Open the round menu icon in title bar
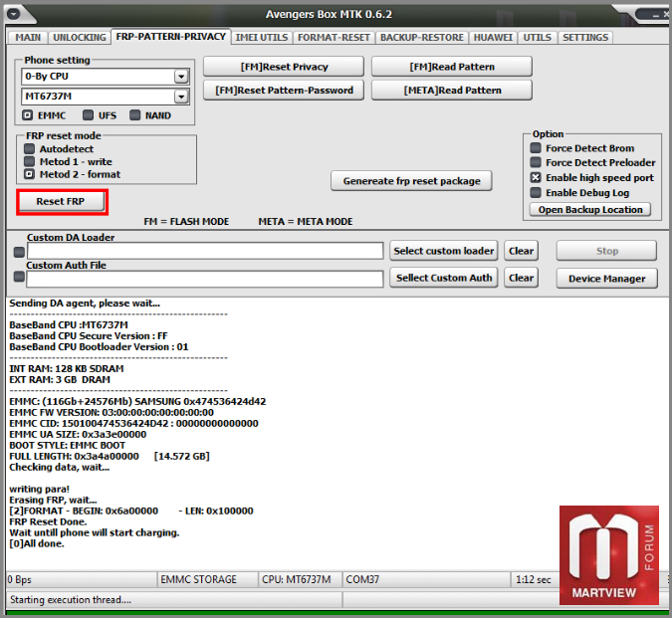Image resolution: width=672 pixels, height=618 pixels. 14,14
